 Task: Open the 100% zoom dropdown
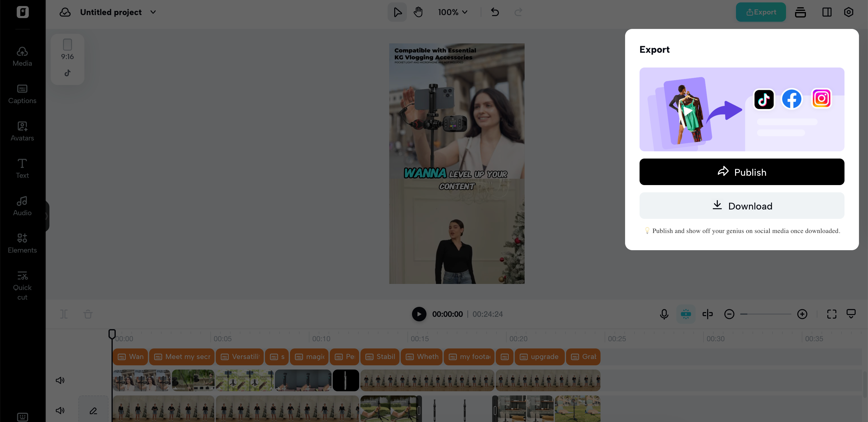coord(452,12)
